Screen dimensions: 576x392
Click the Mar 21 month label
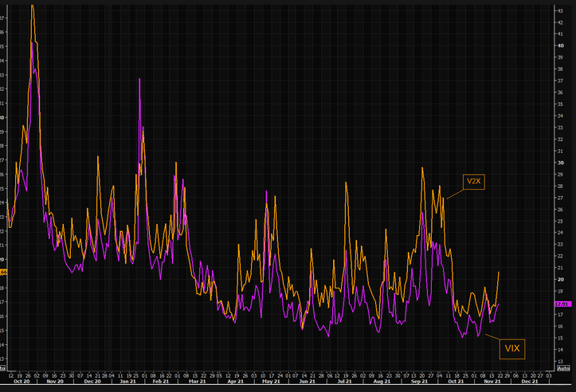coord(198,382)
